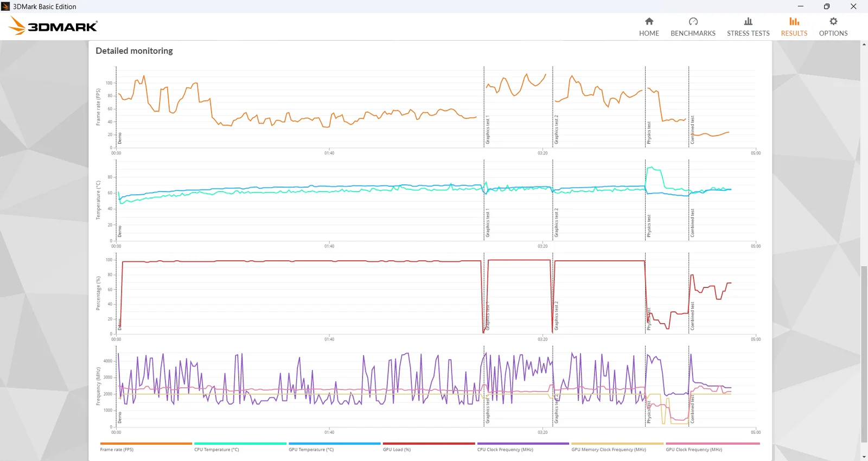
Task: Minimize the 3DMark window
Action: coord(800,7)
